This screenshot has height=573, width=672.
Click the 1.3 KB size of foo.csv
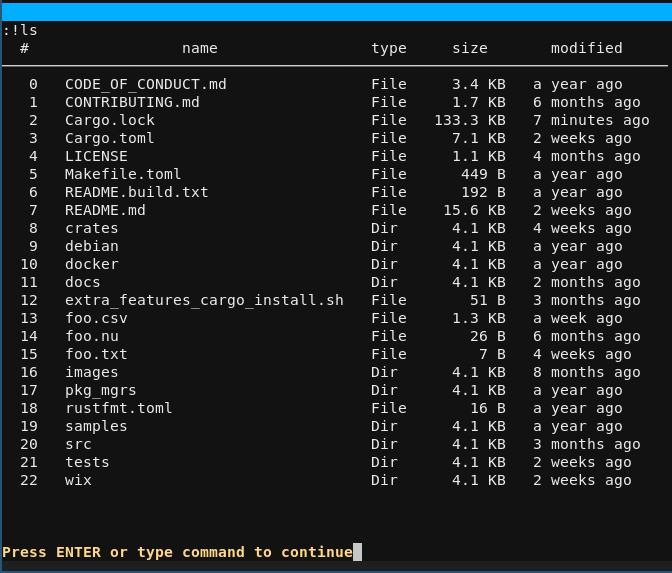coord(479,318)
